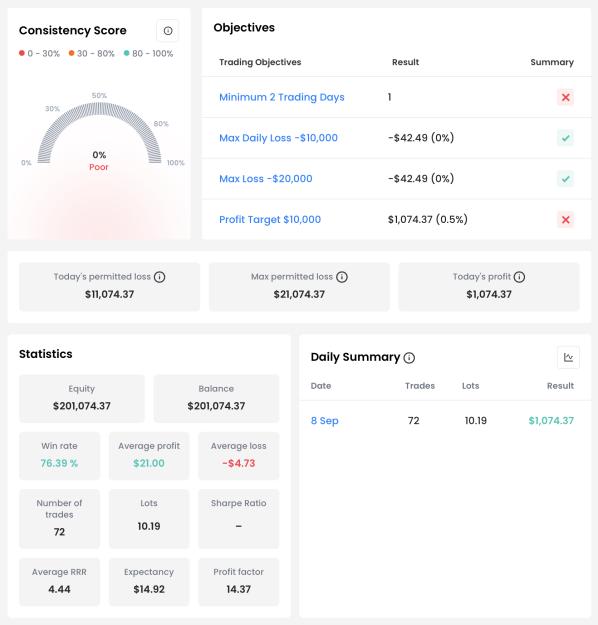The height and width of the screenshot is (625, 598).
Task: Click the red 0 - 30% legend dot
Action: (x=22, y=53)
